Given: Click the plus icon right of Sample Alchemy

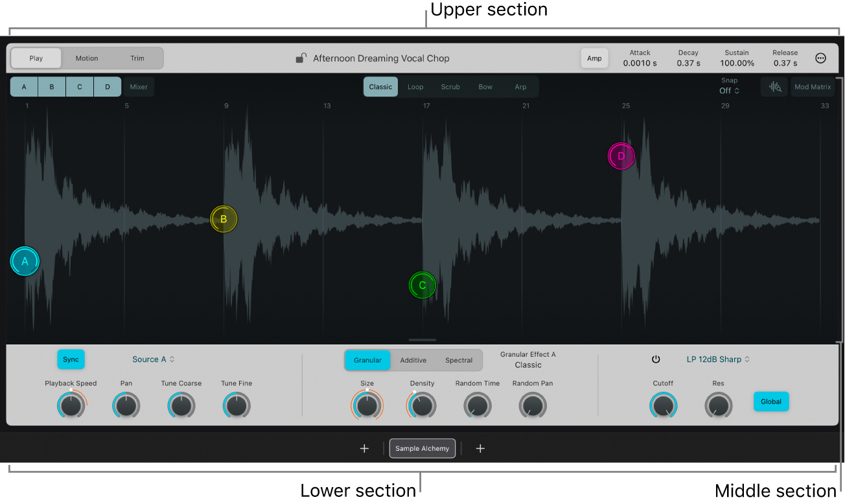Looking at the screenshot, I should coord(480,448).
